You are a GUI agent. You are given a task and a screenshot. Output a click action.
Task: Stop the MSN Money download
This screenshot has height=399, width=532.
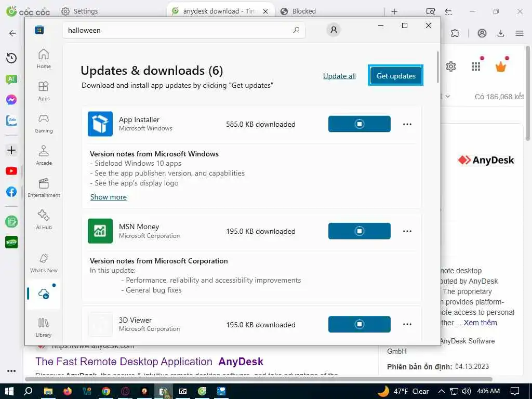click(x=360, y=231)
